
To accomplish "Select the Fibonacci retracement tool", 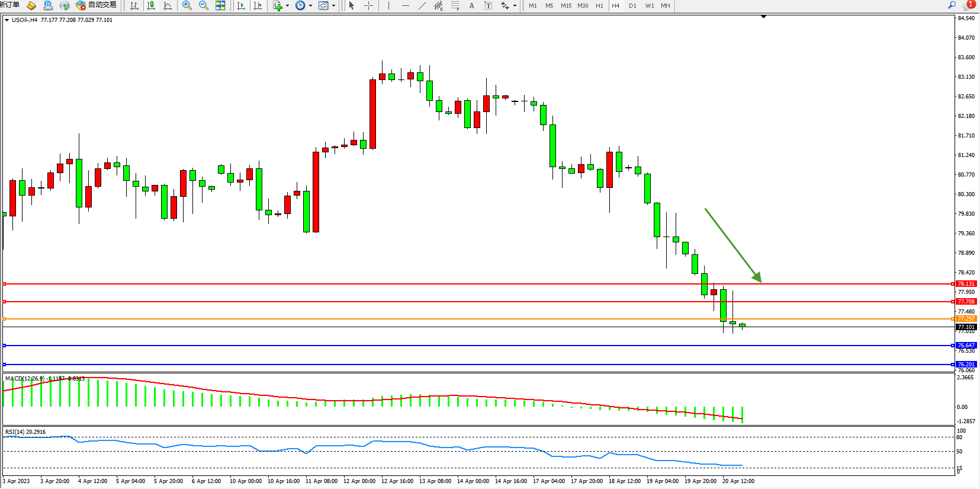I will pyautogui.click(x=455, y=5).
